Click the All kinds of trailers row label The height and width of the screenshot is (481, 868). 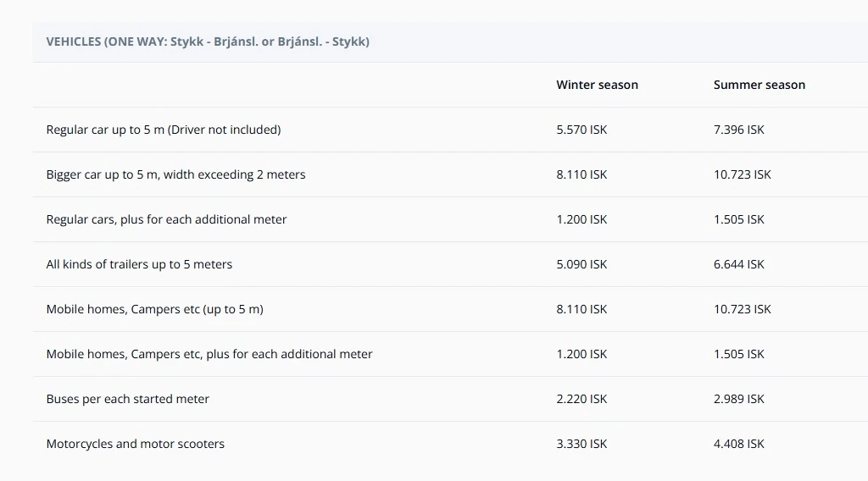(x=139, y=264)
